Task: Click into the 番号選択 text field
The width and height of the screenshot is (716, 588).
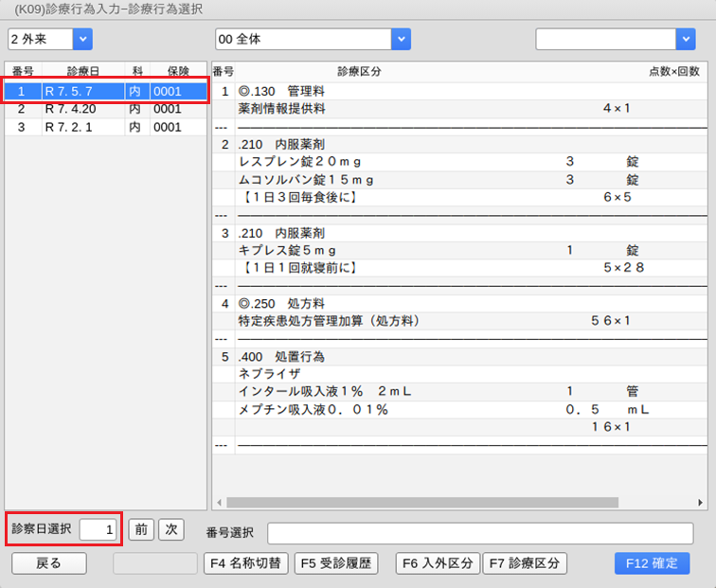Action: pos(480,532)
